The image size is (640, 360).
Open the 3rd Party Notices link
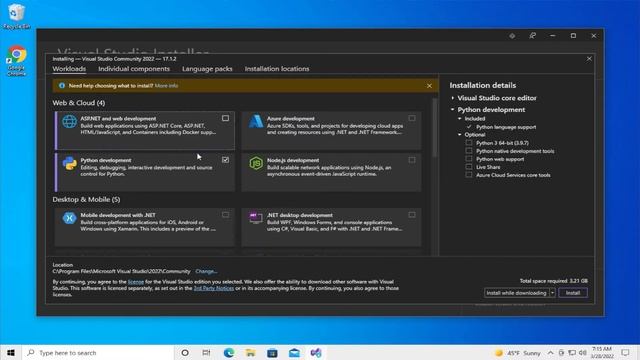[213, 288]
